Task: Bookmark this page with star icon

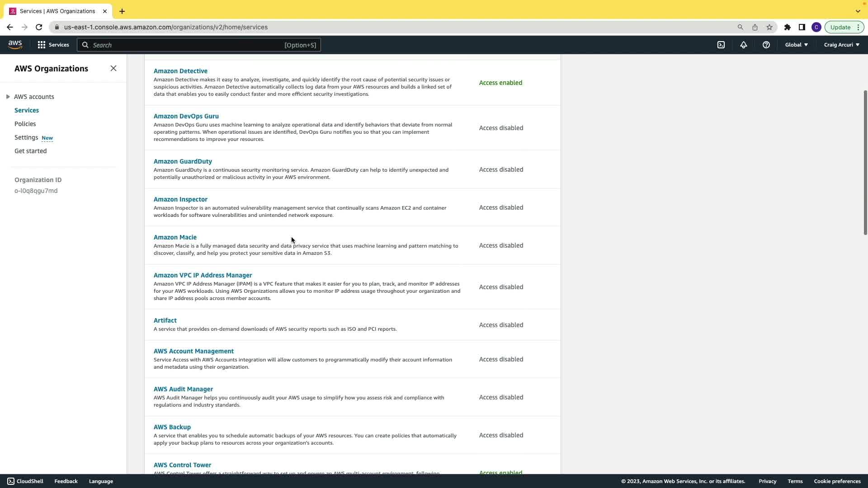Action: point(769,27)
